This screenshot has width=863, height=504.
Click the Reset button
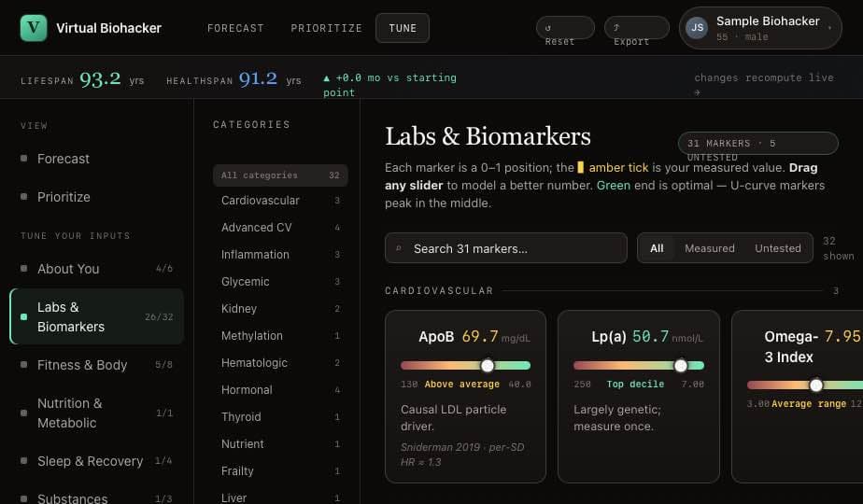click(x=565, y=28)
